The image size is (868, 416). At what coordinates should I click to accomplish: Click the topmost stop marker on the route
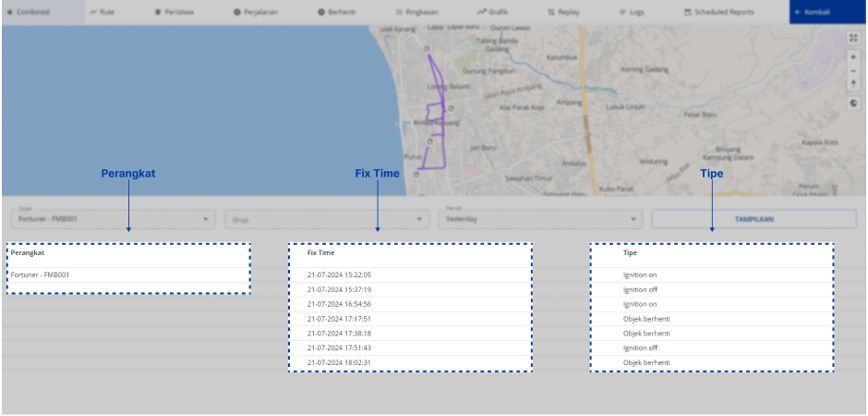(x=427, y=49)
